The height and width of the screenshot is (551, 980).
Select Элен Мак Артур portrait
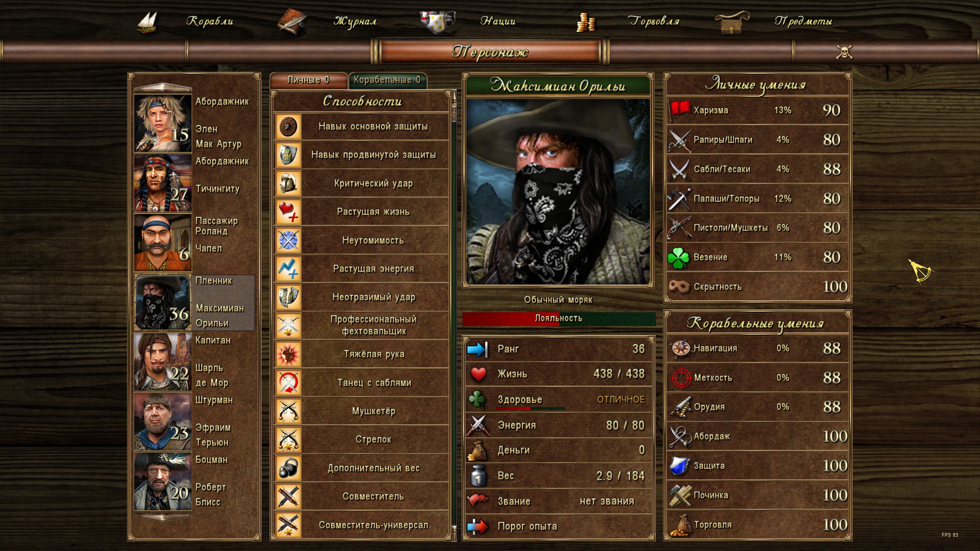[x=163, y=123]
